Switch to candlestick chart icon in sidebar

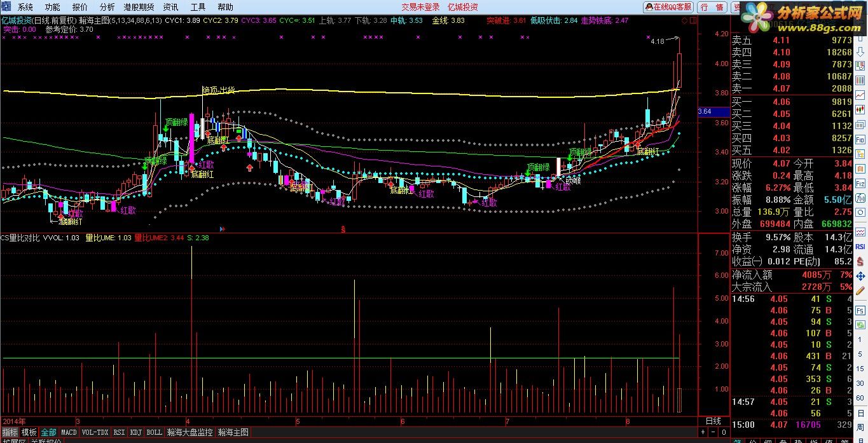tap(860, 109)
